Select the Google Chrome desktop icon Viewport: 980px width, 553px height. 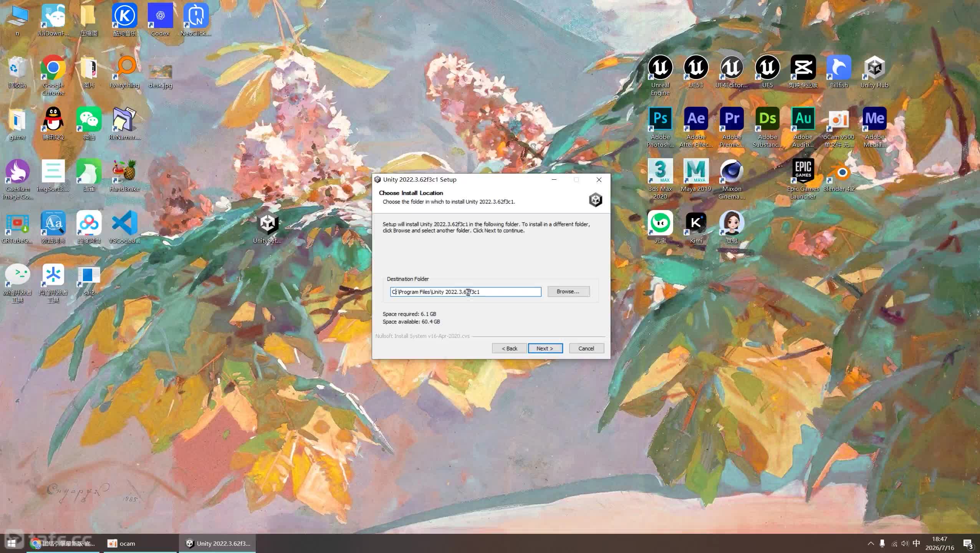53,76
